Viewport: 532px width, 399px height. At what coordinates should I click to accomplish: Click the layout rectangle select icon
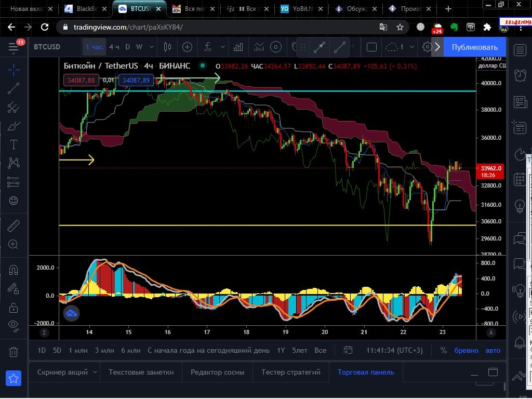(371, 47)
